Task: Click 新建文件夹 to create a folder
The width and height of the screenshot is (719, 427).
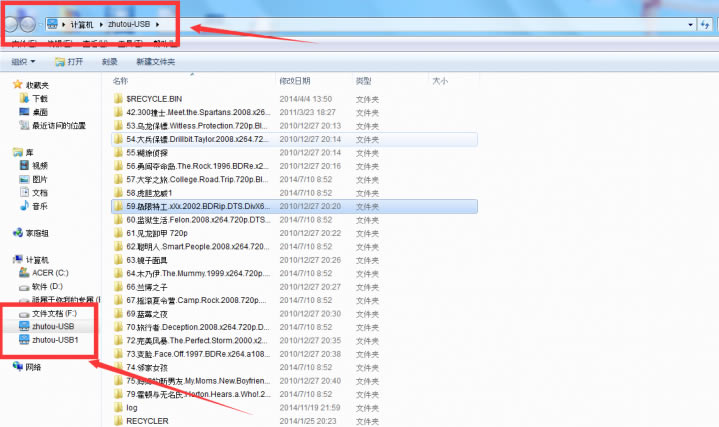Action: coord(155,62)
